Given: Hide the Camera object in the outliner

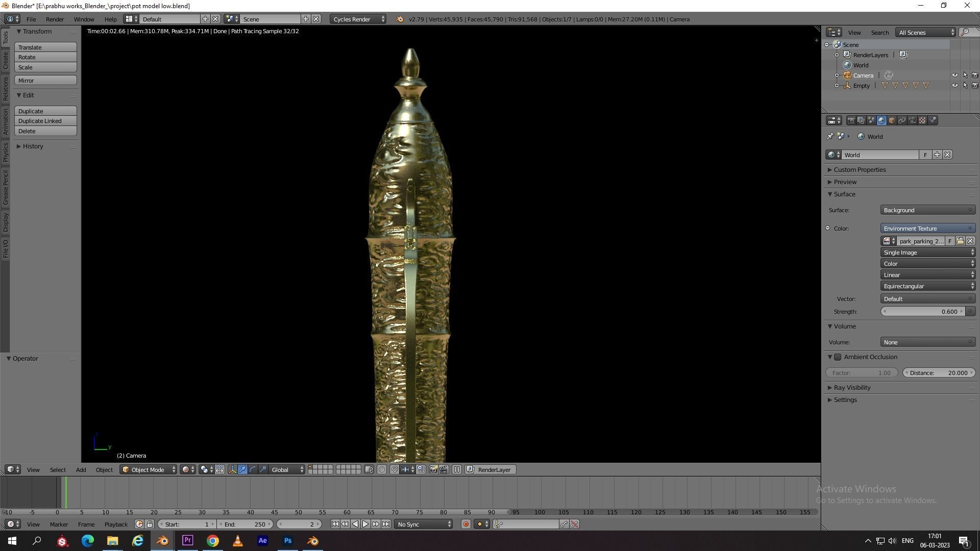Looking at the screenshot, I should [954, 76].
